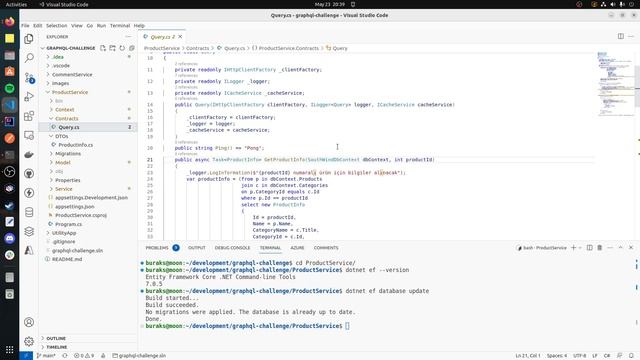Open the Database view in activity bar

(x=29, y=212)
